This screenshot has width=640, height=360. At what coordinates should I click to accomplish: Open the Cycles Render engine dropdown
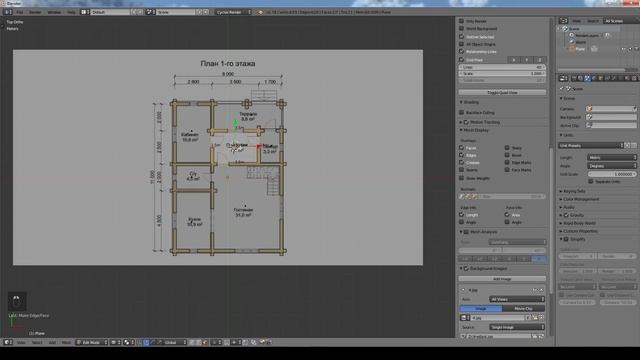pyautogui.click(x=233, y=12)
